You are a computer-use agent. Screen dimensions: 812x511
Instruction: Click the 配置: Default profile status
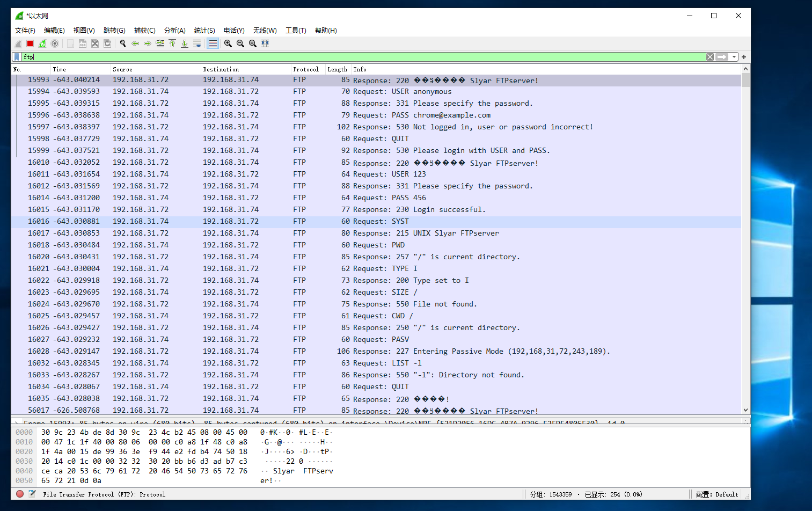coord(717,494)
